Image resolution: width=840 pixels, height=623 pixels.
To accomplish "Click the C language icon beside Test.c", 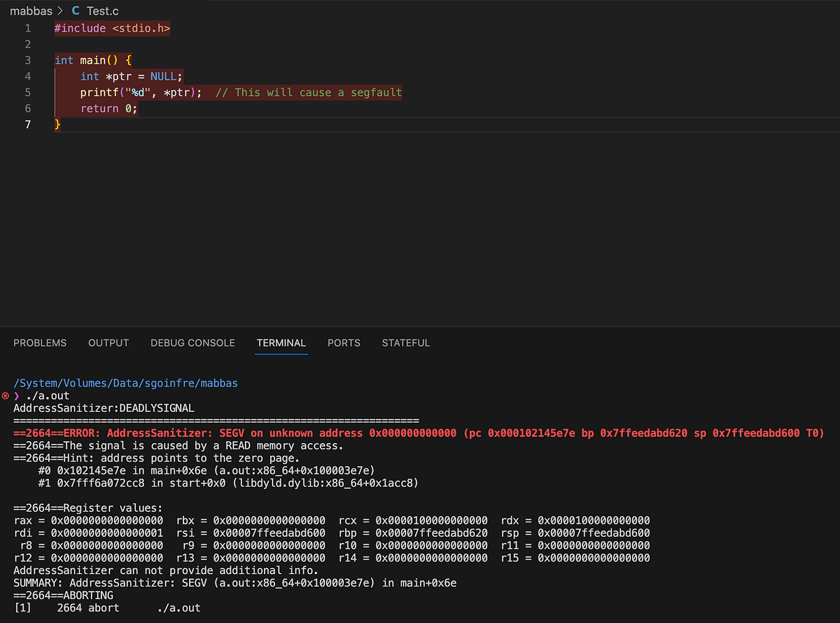I will [x=75, y=10].
